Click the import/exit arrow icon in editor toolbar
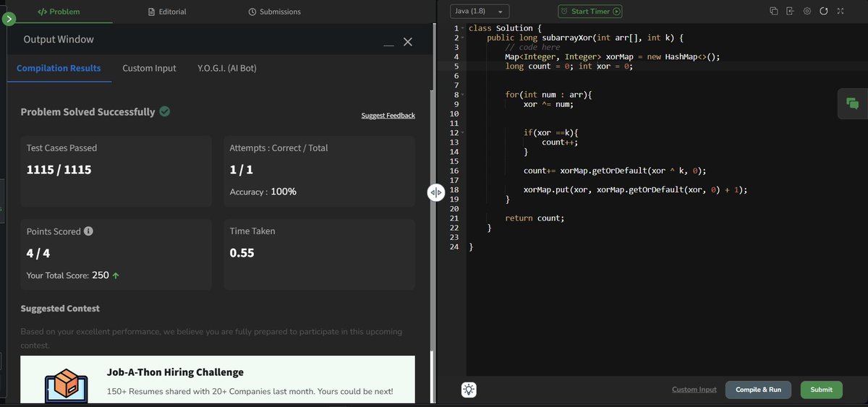This screenshot has width=868, height=407. pos(790,12)
